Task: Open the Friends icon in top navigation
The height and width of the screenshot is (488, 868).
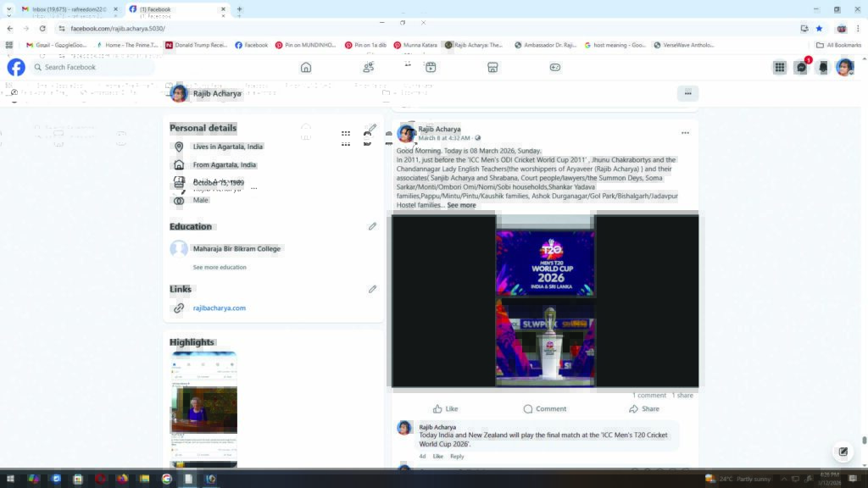Action: point(369,68)
